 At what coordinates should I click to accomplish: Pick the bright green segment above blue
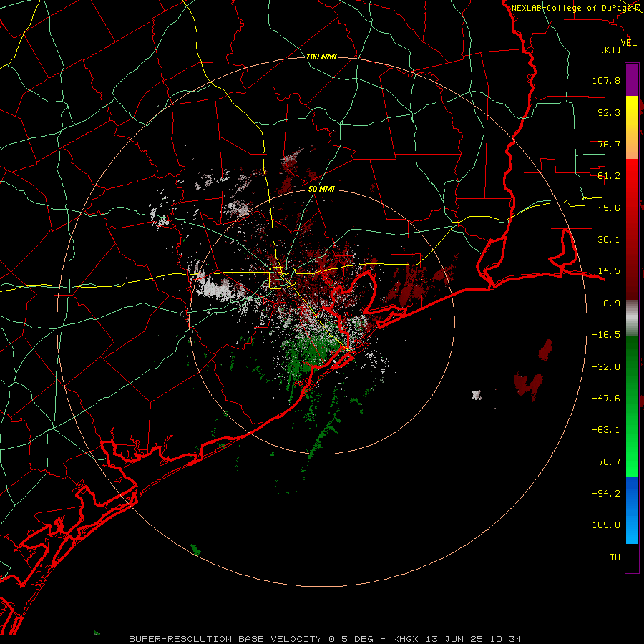pyautogui.click(x=632, y=460)
